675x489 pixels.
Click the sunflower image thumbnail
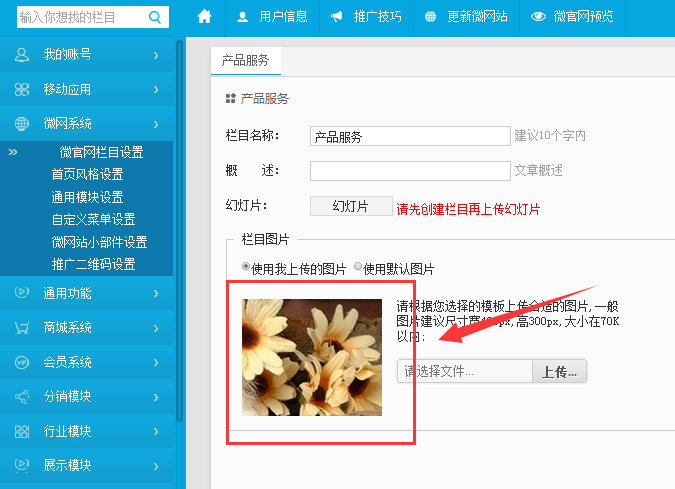(x=312, y=357)
